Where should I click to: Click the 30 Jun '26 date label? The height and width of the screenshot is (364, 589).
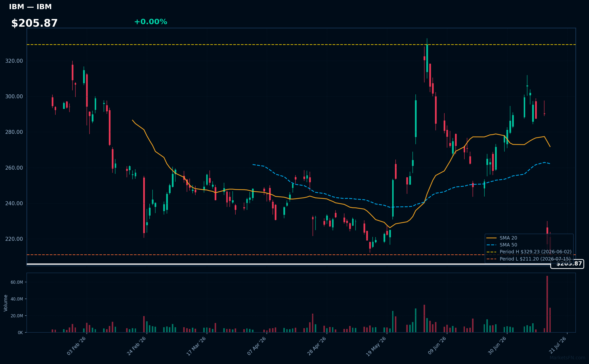[x=497, y=346]
